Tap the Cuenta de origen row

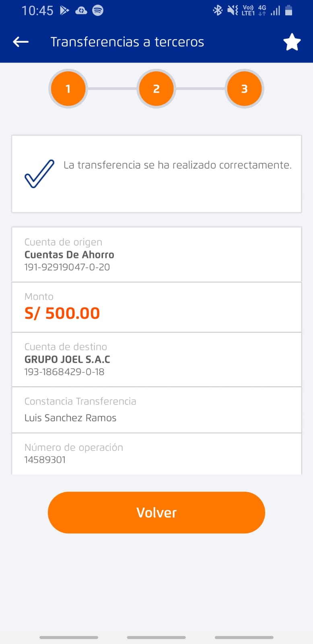click(156, 254)
